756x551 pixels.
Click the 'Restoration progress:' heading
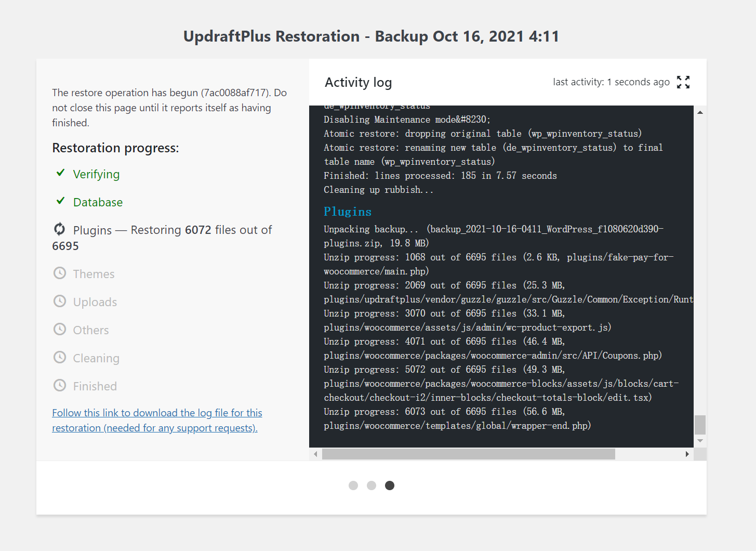pos(115,148)
